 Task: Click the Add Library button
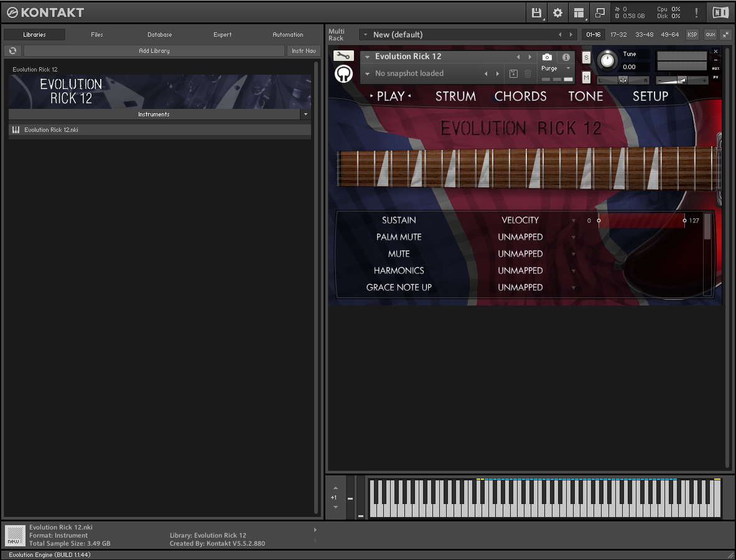click(x=154, y=50)
